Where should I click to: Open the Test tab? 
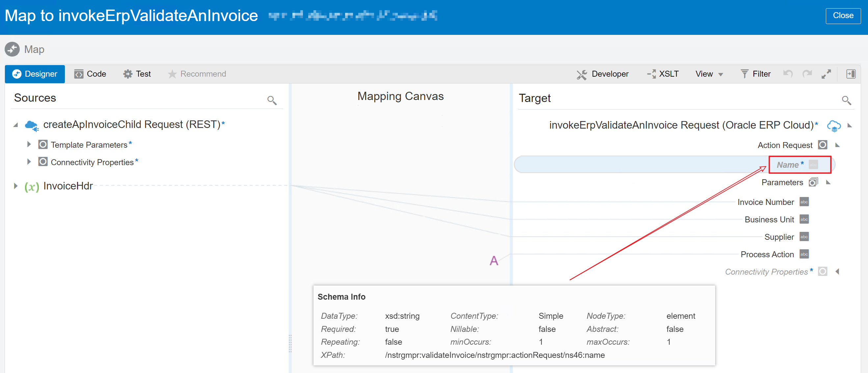point(137,74)
